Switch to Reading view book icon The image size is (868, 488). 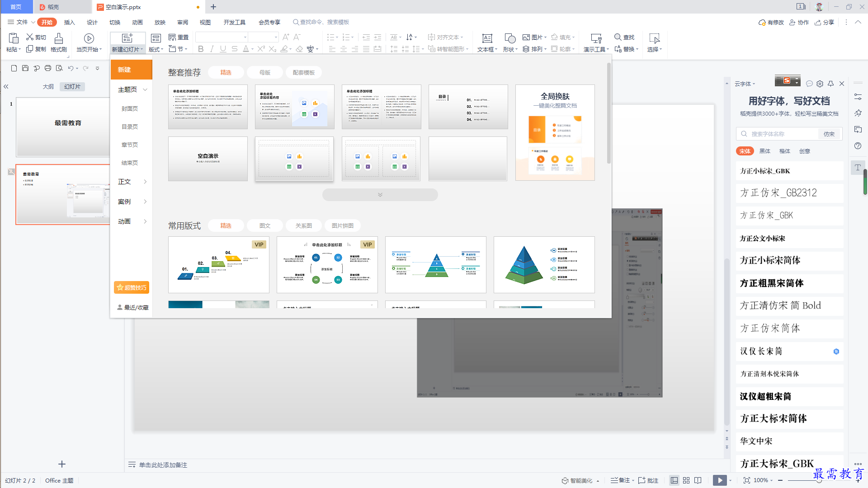[x=698, y=480]
